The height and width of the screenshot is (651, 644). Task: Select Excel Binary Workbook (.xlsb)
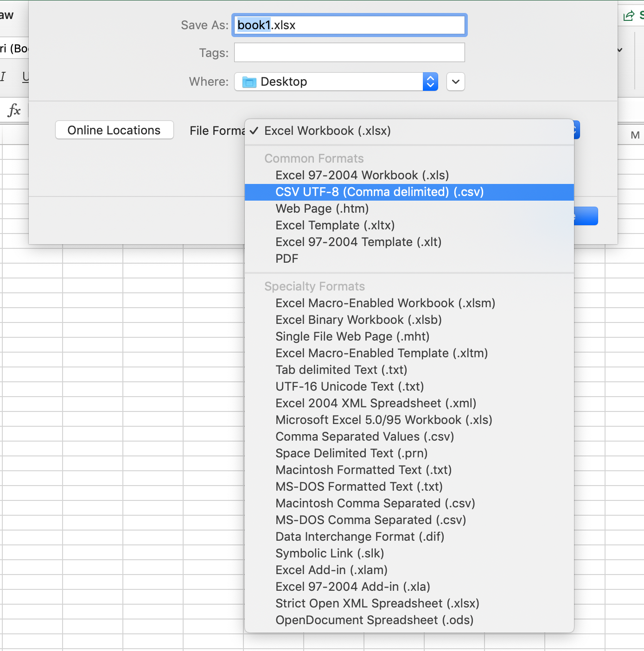pyautogui.click(x=409, y=320)
